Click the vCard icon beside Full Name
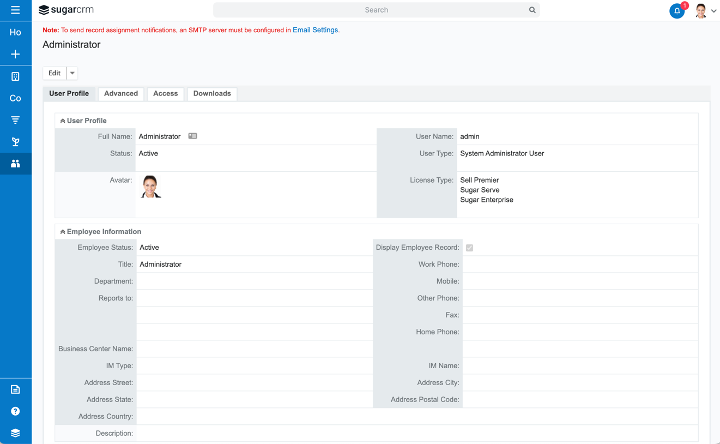The image size is (720, 444). coord(192,136)
